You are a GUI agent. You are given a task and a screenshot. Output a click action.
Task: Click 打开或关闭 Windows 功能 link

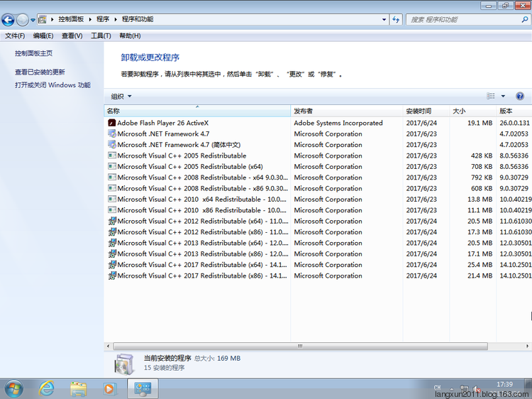click(x=52, y=85)
